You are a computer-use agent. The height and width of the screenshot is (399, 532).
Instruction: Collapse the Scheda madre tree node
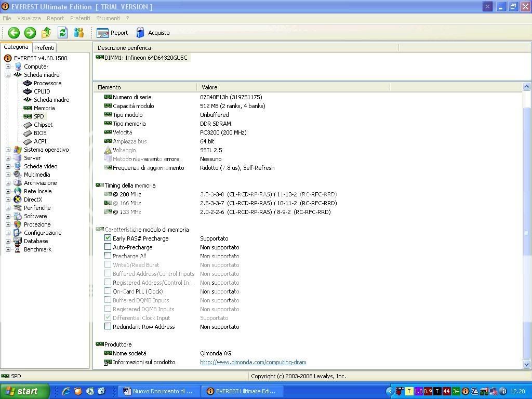pyautogui.click(x=8, y=75)
